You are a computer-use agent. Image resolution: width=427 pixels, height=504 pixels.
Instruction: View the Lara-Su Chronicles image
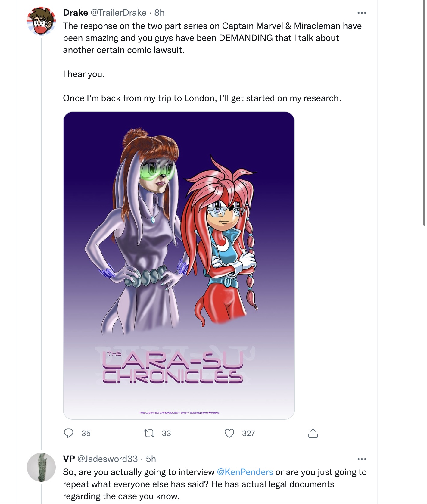tap(179, 266)
